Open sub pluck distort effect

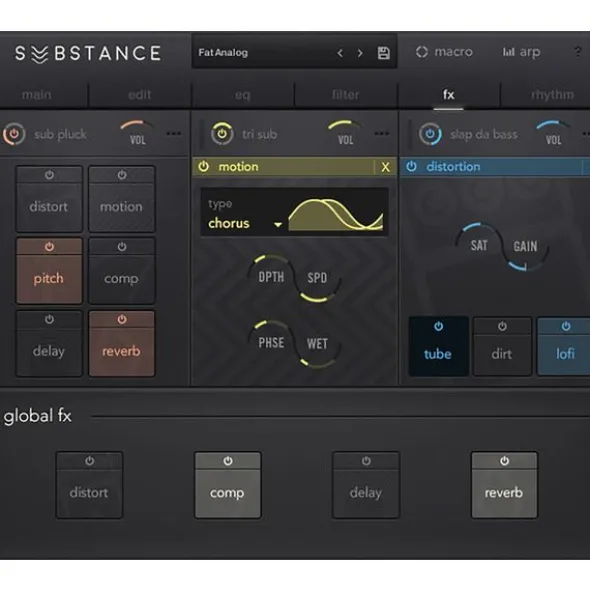click(x=49, y=207)
